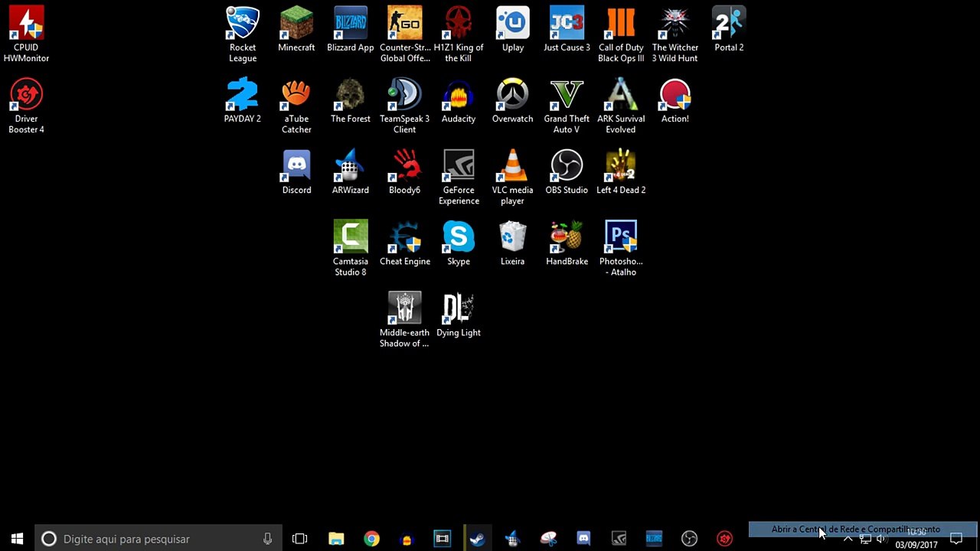980x551 pixels.
Task: Open Driver Booster from the taskbar
Action: pyautogui.click(x=724, y=539)
